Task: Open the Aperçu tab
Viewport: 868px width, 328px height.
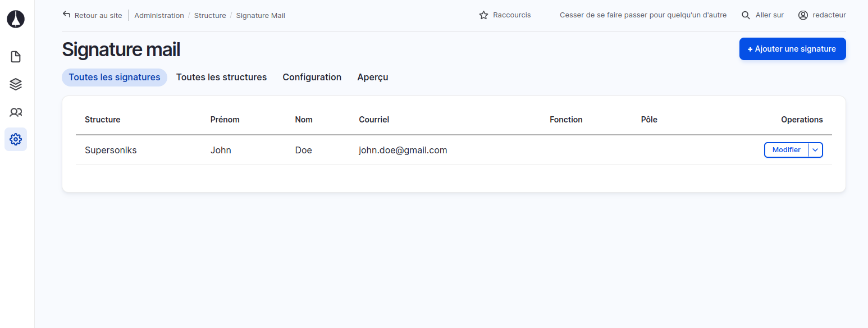Action: coord(373,78)
